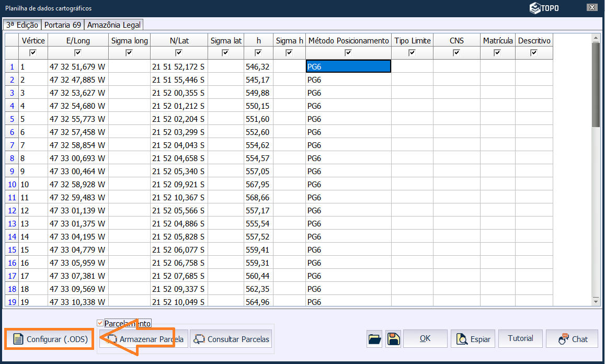Open the Tutorial
The image size is (605, 364).
click(x=520, y=338)
